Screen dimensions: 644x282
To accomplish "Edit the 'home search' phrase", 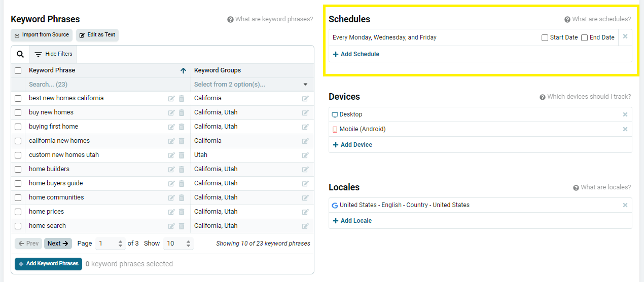I will (x=171, y=226).
